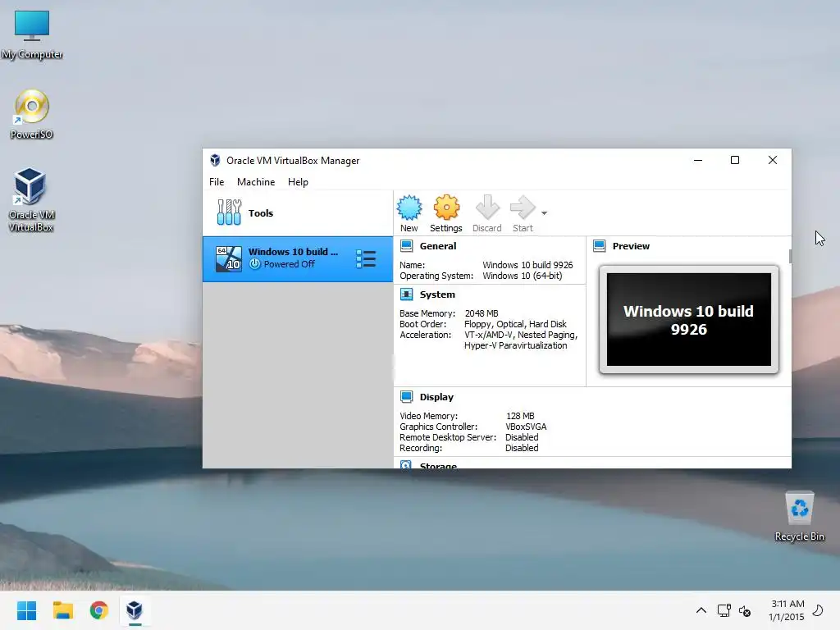Click the System section header
840x630 pixels.
click(x=437, y=294)
